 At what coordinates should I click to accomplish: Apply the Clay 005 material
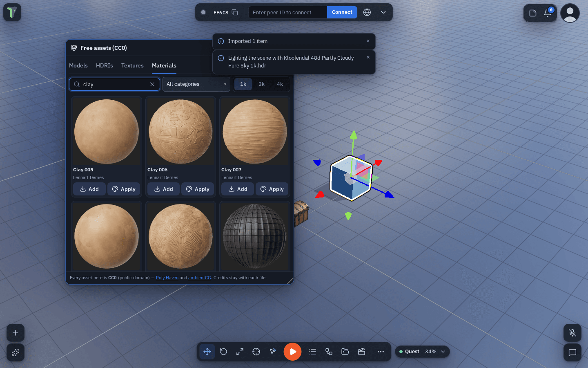(124, 189)
